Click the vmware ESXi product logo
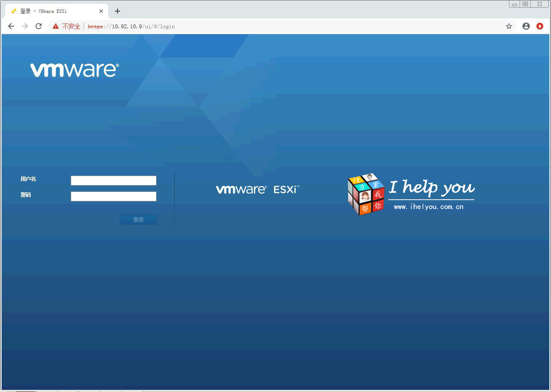The height and width of the screenshot is (392, 551). point(257,189)
